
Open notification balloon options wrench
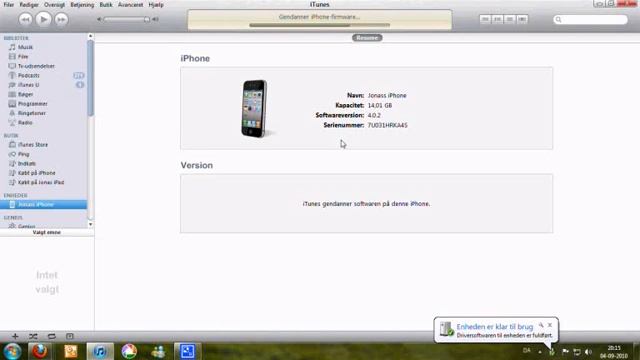(x=541, y=325)
